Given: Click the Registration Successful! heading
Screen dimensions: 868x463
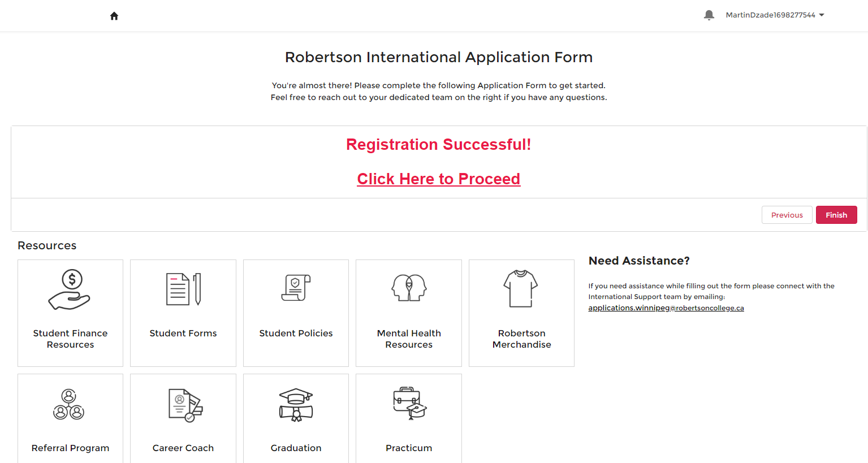Looking at the screenshot, I should [x=439, y=145].
